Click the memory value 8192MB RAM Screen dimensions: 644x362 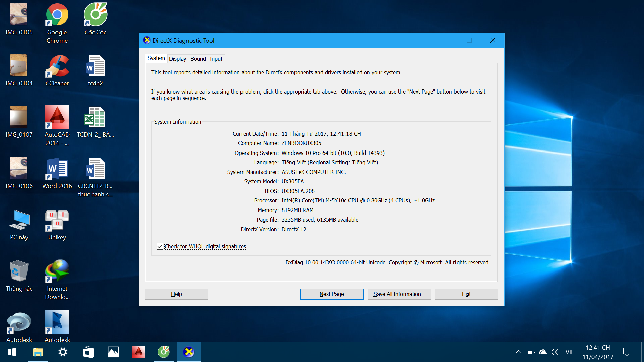[298, 210]
